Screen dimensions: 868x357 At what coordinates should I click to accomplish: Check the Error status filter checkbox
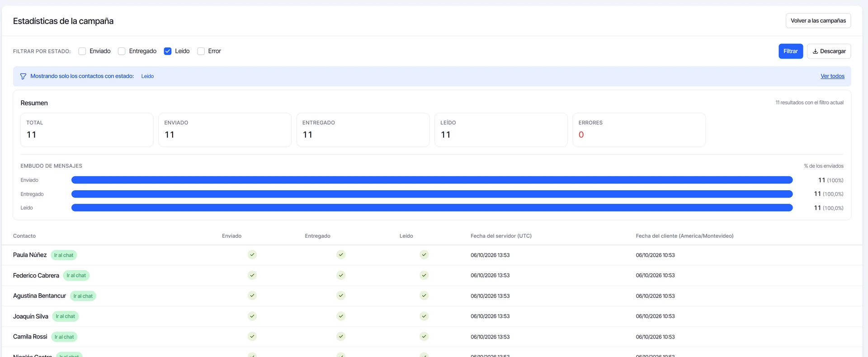tap(201, 51)
